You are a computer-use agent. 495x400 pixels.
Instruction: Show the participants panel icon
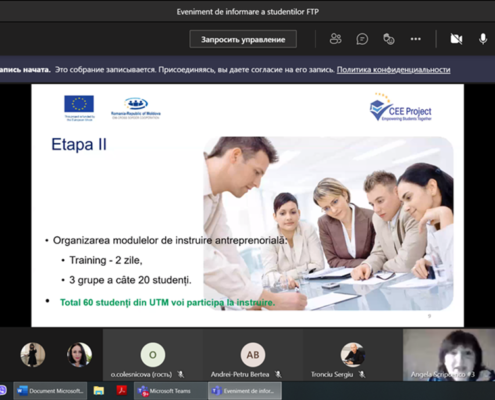tap(335, 39)
